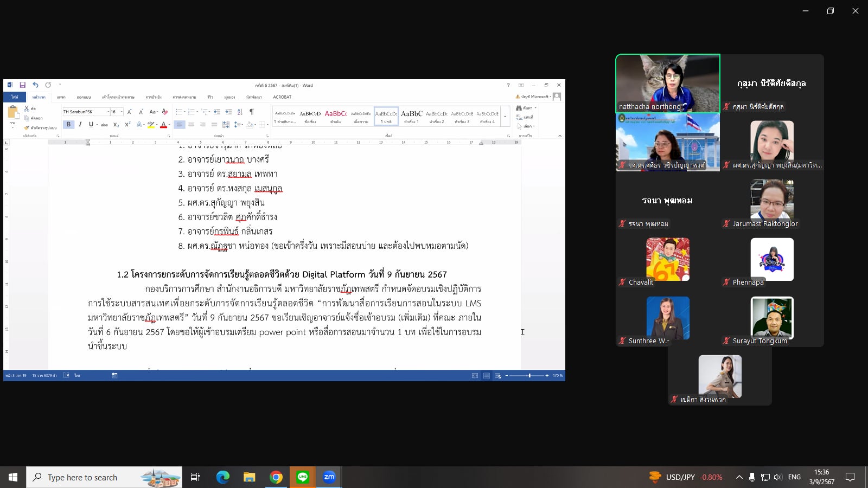The height and width of the screenshot is (488, 868).
Task: Apply the Heading 1 style from the gallery
Action: click(x=411, y=116)
